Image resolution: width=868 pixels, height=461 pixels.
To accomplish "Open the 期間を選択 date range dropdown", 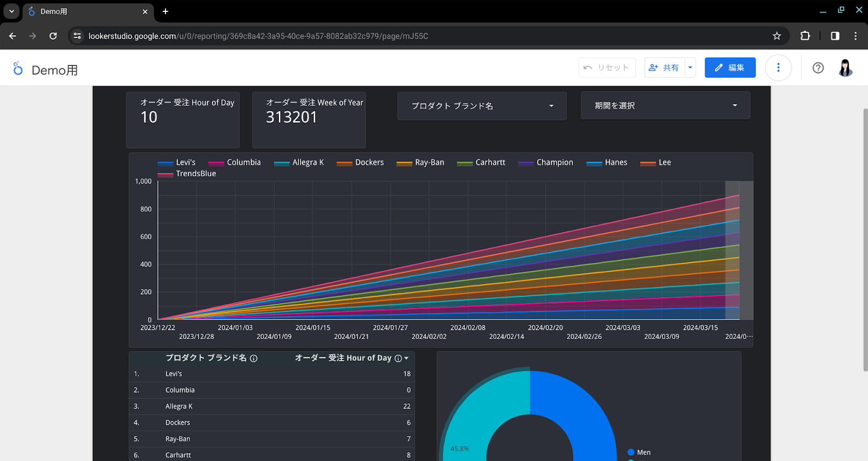I will tap(665, 105).
